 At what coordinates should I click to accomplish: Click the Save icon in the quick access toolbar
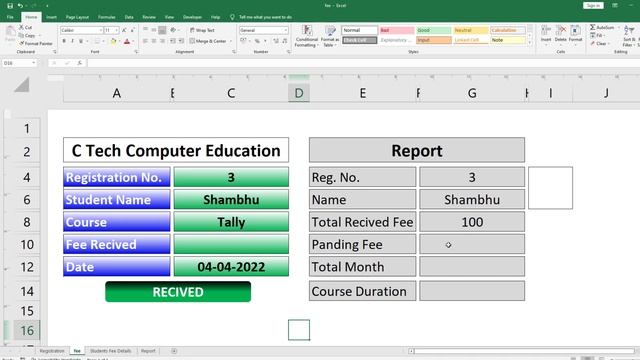[10, 6]
